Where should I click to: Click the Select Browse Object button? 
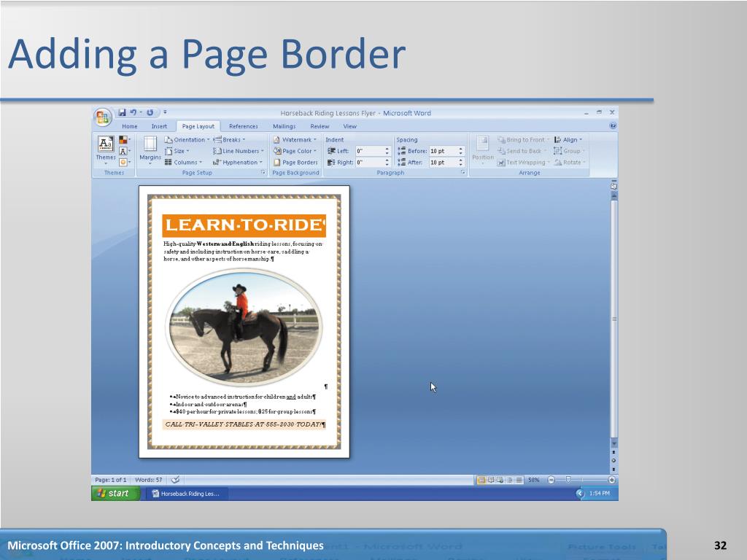pos(614,461)
